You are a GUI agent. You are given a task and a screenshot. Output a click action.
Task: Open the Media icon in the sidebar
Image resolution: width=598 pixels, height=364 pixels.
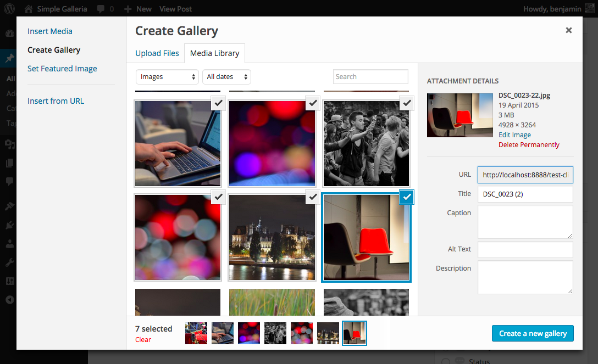[9, 144]
